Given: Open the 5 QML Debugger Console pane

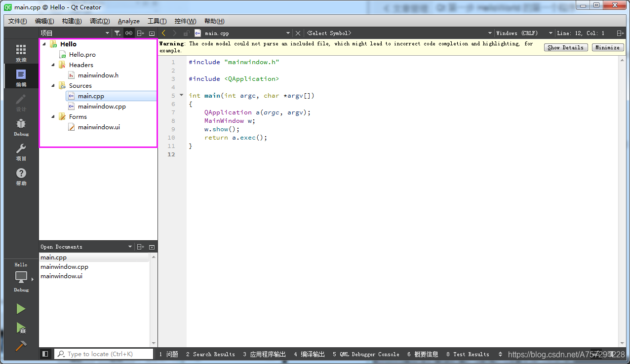Looking at the screenshot, I should [x=366, y=354].
